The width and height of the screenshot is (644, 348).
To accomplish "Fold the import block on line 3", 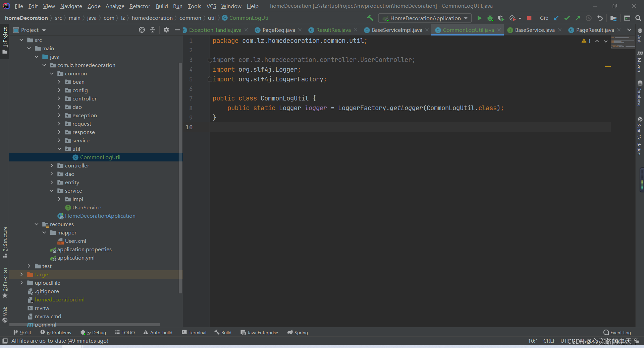I will (x=210, y=60).
